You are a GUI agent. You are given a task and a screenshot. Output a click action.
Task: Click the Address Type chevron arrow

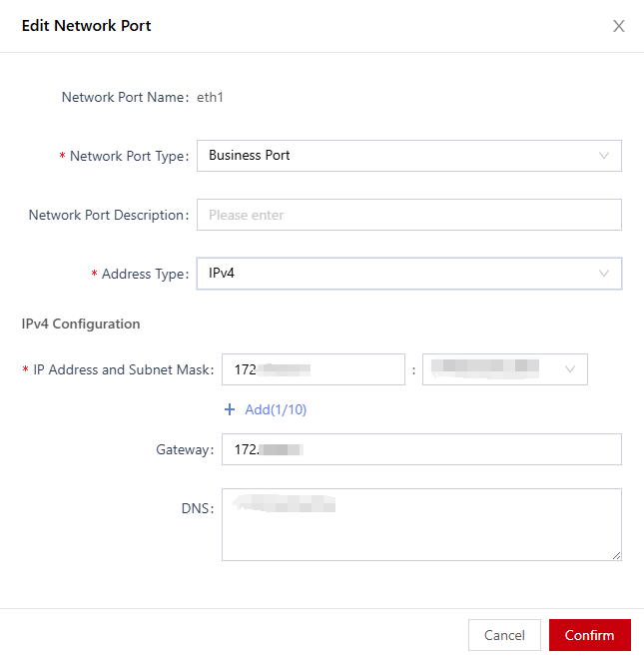604,274
